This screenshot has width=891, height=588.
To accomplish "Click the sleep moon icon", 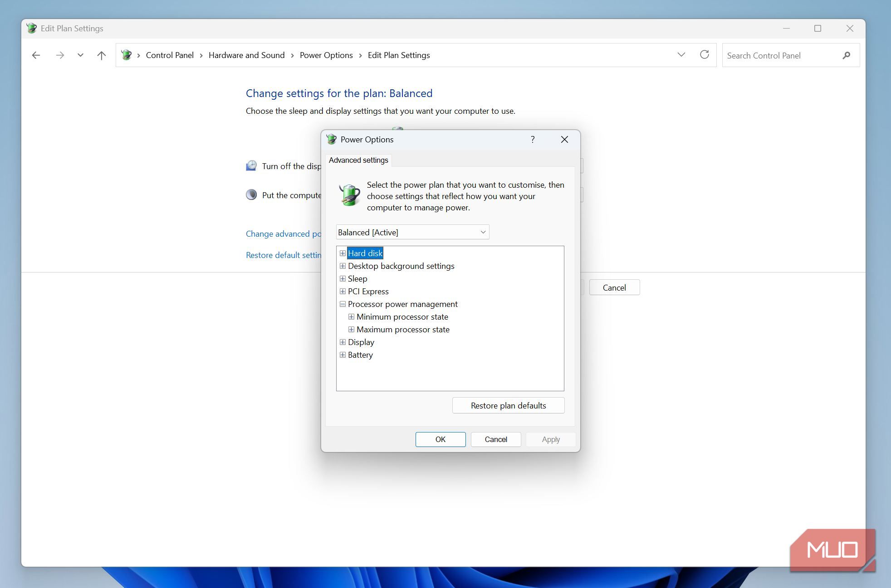I will coord(251,195).
